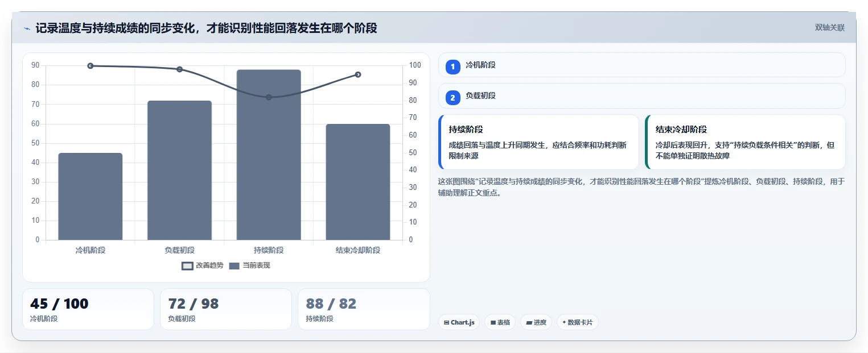Click the Chart.js tag
The width and height of the screenshot is (868, 353).
tap(459, 322)
